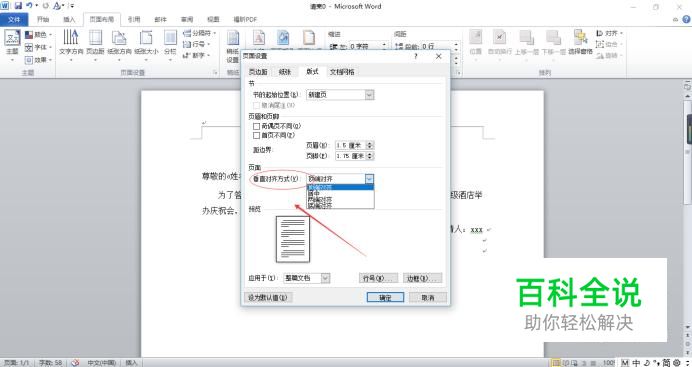Screen dimensions: 692x367
Task: Collapse the vertical alignment dropdown arrow
Action: tap(369, 179)
